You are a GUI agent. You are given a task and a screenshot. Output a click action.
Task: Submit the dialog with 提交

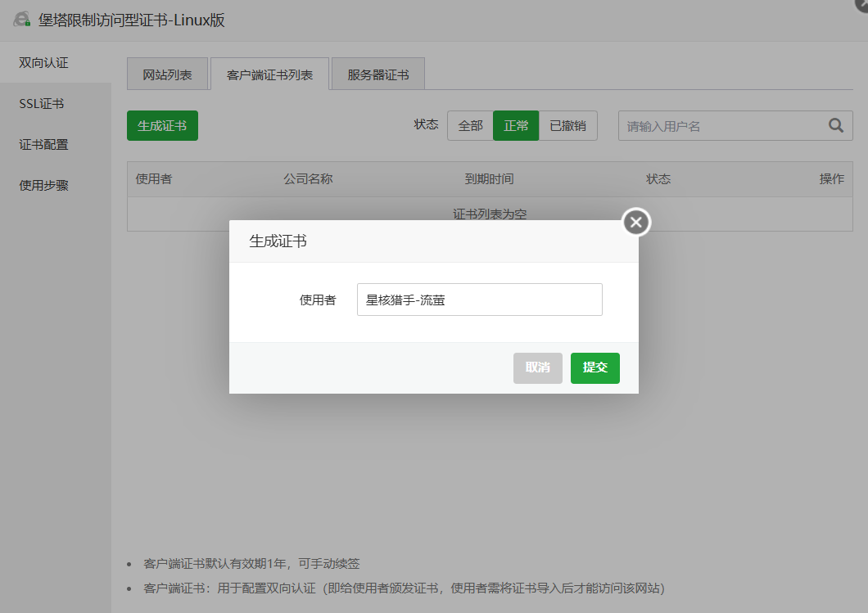594,367
